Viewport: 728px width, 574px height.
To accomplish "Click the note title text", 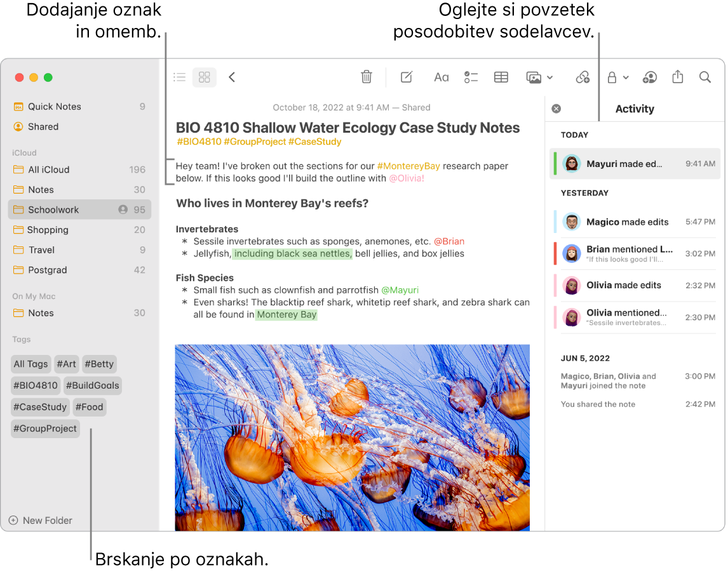I will click(347, 128).
